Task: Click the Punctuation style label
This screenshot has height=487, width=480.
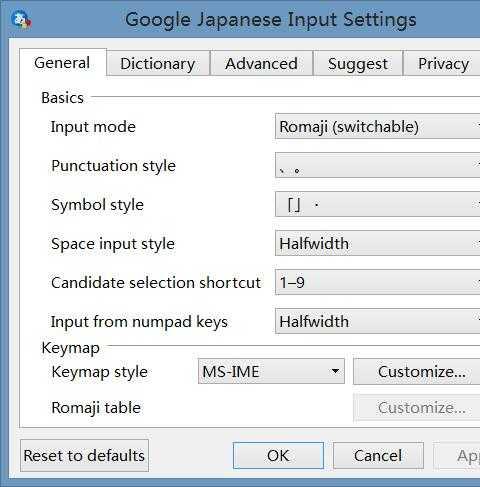Action: click(113, 166)
